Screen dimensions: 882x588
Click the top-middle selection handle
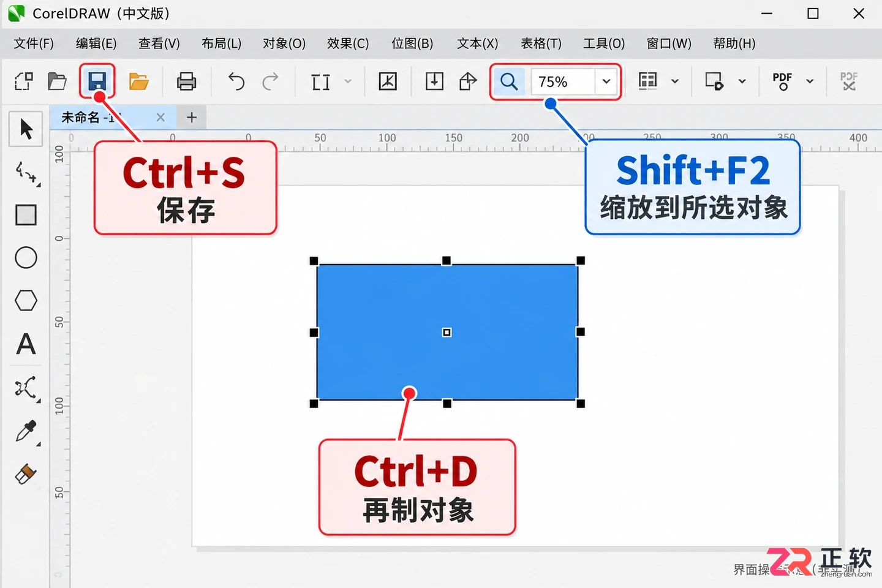click(447, 261)
